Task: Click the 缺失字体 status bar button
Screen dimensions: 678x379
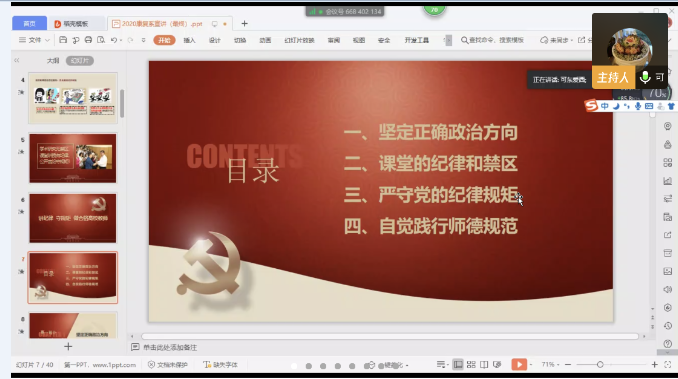Action: 221,365
